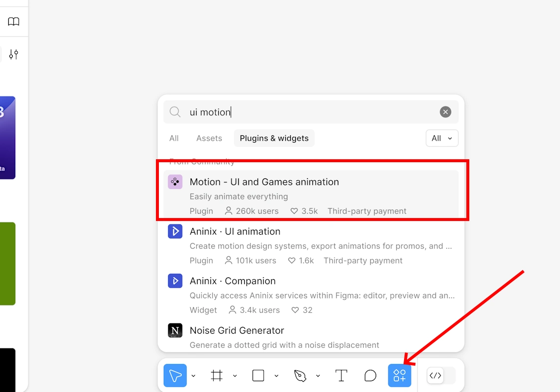Click the Motion plugin icon
This screenshot has width=560, height=392.
[x=175, y=182]
